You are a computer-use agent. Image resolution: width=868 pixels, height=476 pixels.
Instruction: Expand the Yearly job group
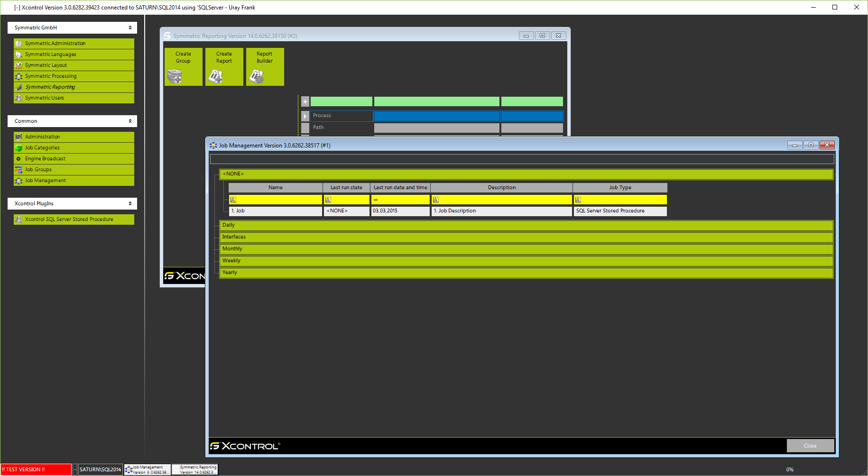tap(526, 273)
